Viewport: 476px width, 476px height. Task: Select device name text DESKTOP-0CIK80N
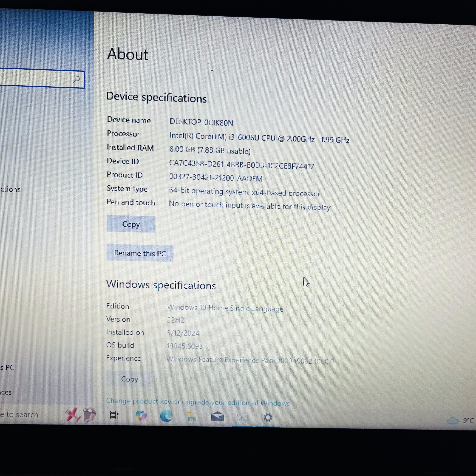pyautogui.click(x=201, y=122)
